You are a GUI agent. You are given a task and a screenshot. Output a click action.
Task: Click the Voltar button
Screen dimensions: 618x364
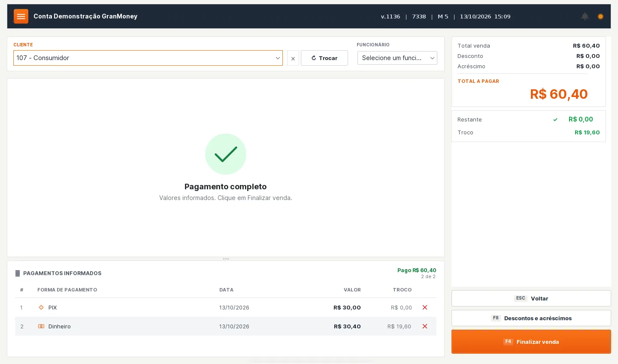531,298
